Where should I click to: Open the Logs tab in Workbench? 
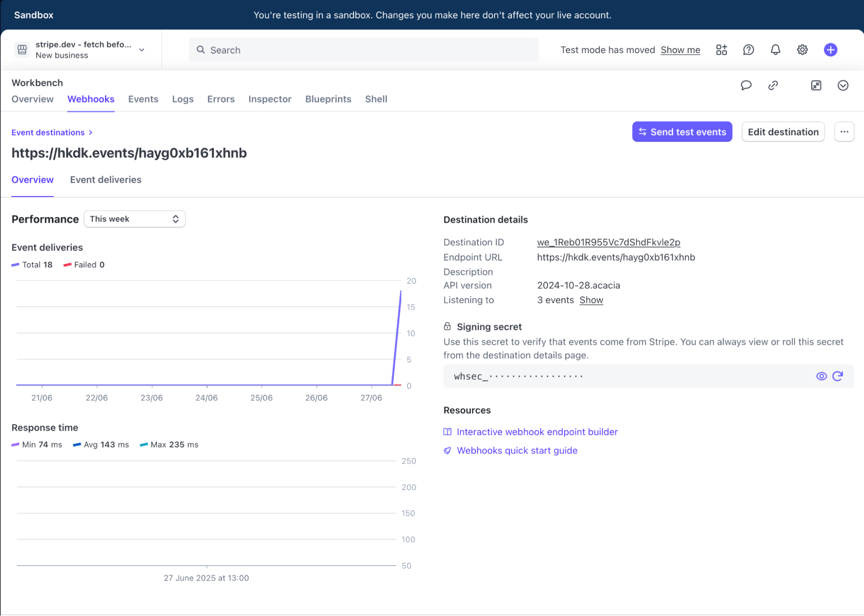point(182,99)
